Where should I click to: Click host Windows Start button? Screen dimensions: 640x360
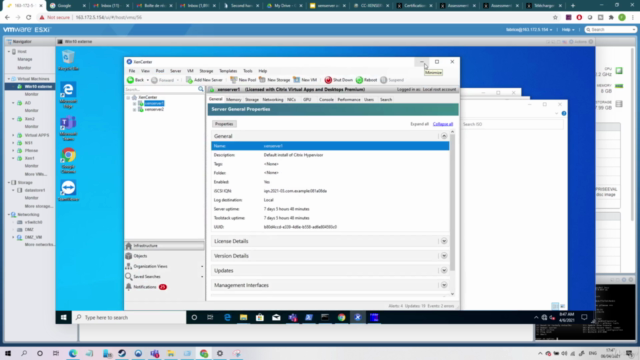[x=8, y=353]
